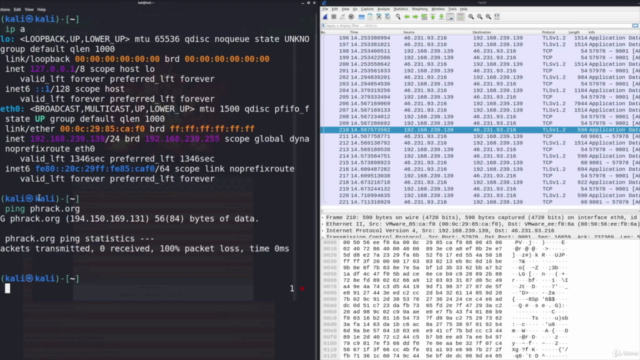Viewport: 640px width, 360px height.
Task: Select packet number 216 row
Action: coord(480,169)
